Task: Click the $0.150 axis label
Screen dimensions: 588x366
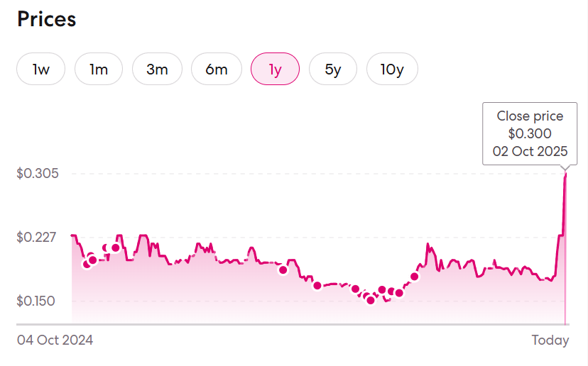Action: tap(37, 301)
